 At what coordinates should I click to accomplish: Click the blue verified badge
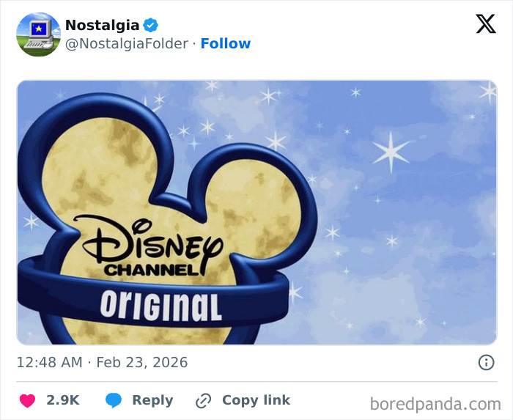pos(151,25)
